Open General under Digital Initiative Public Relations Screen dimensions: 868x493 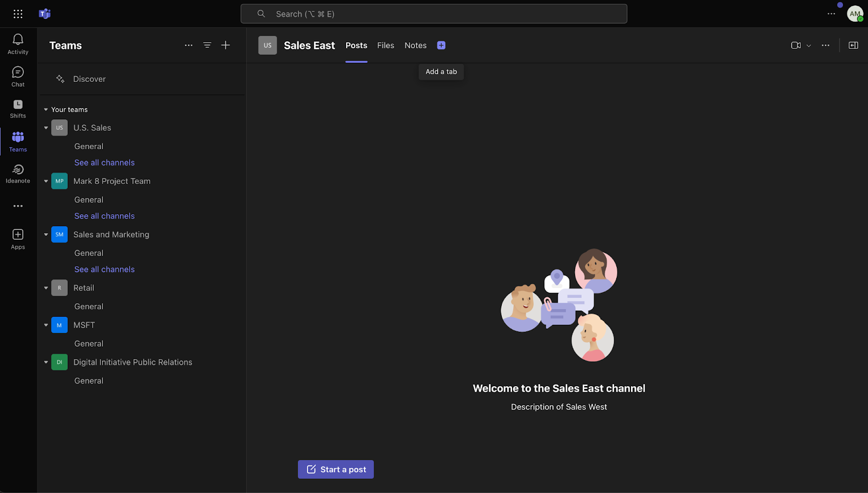[x=89, y=381]
